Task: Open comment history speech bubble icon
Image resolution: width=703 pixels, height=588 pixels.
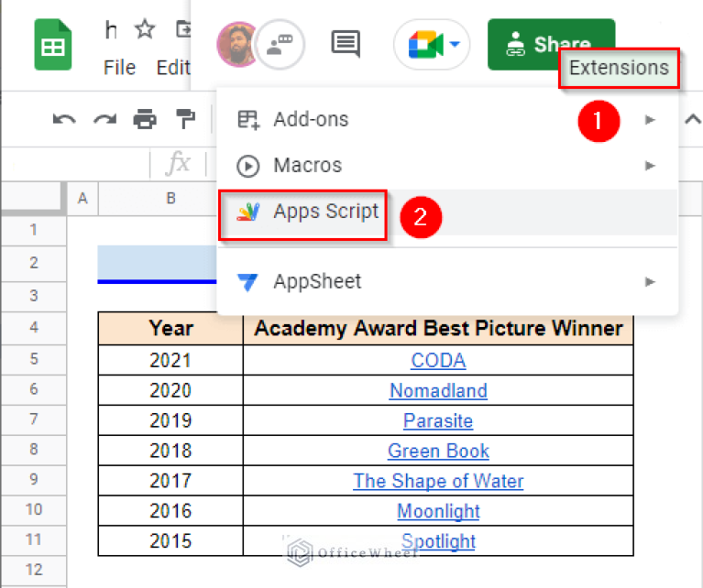Action: 345,44
